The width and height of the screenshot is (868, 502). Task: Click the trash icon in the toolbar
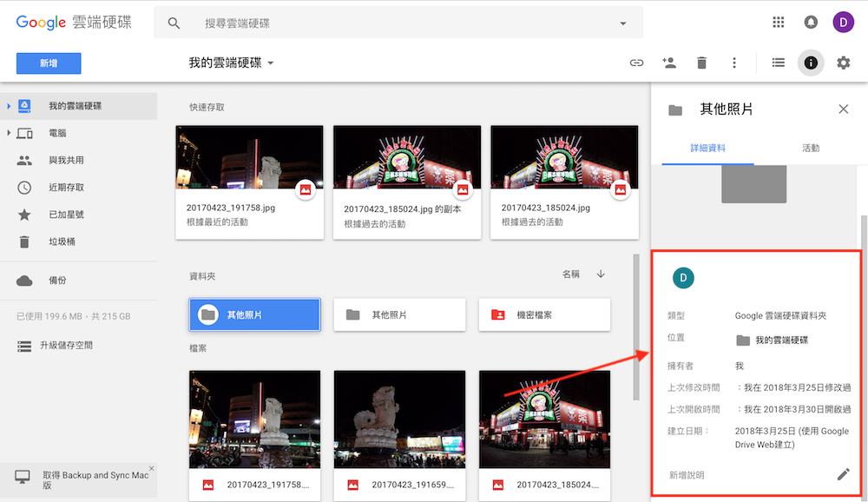[x=701, y=63]
